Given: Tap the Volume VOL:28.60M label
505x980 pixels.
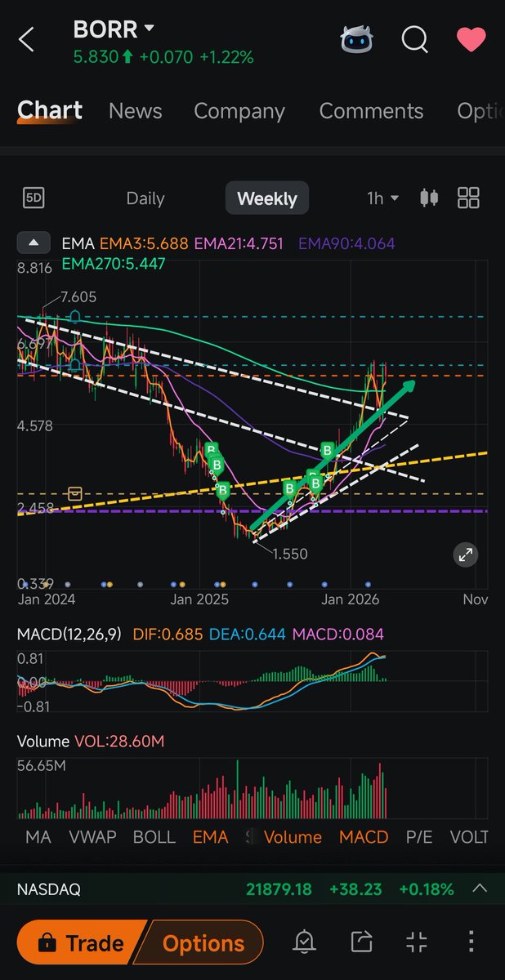Looking at the screenshot, I should (91, 742).
